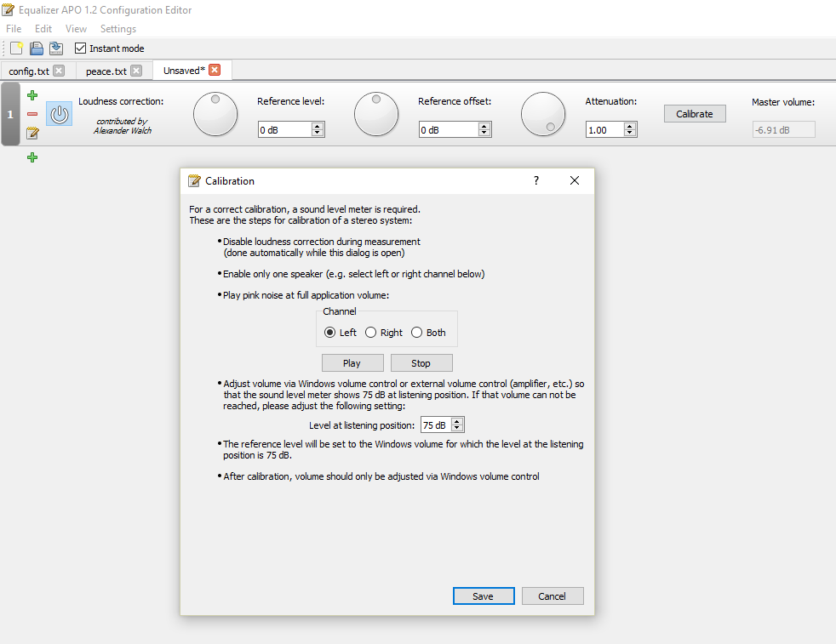Click the New file toolbar icon

(16, 48)
